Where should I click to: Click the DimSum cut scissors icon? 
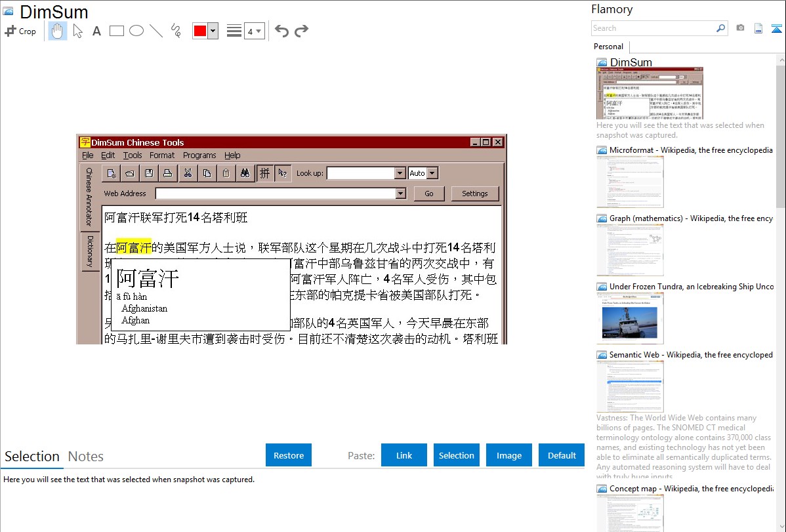pyautogui.click(x=188, y=173)
